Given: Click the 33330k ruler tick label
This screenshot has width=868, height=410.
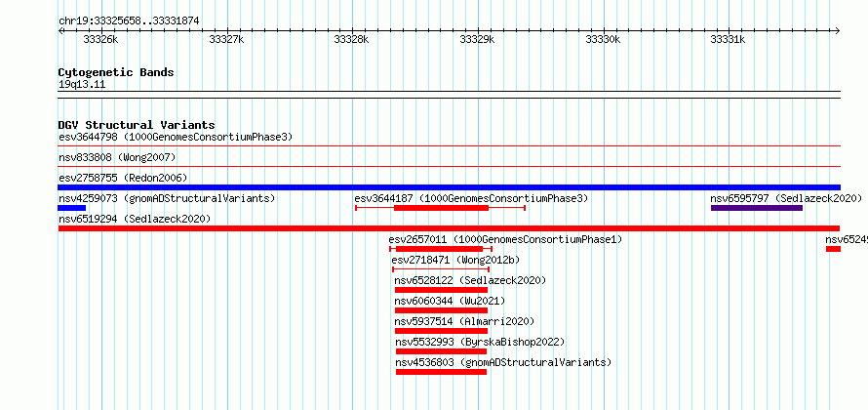Looking at the screenshot, I should coord(603,39).
